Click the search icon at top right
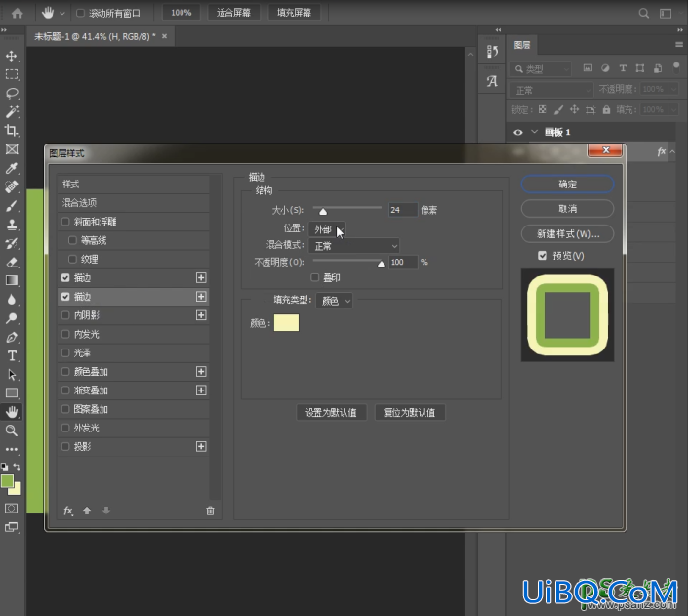The width and height of the screenshot is (688, 616). coord(644,13)
